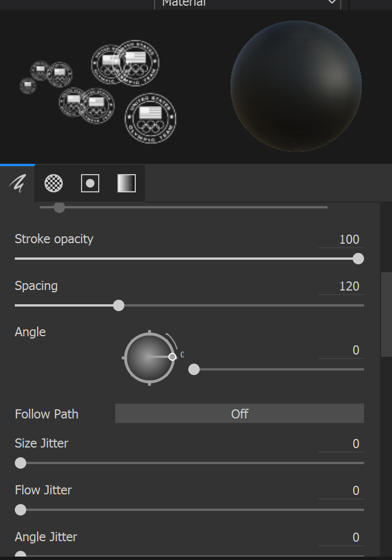Click the Flow Jitter slider handle

coord(21,510)
